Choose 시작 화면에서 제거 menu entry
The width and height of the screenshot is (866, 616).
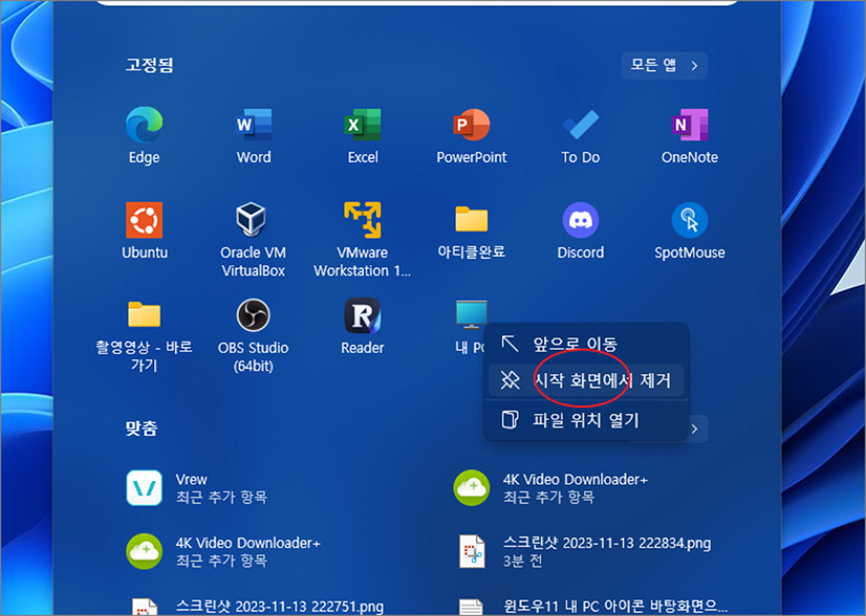coord(586,380)
